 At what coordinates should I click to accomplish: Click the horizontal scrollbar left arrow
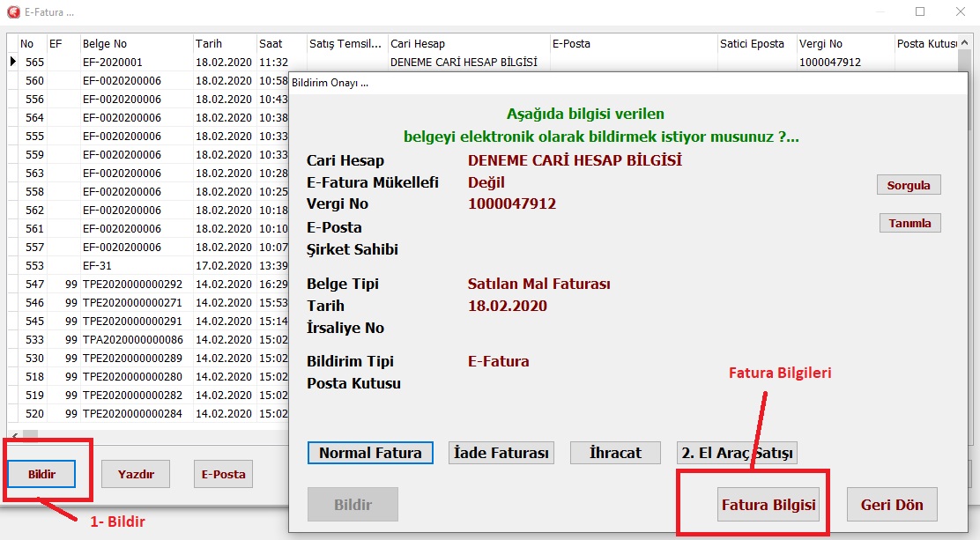[x=14, y=435]
